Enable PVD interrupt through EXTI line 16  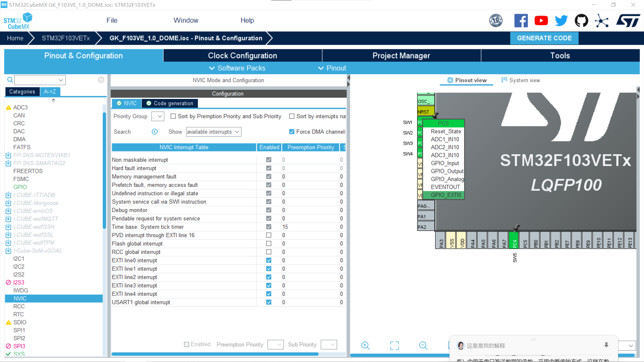(x=269, y=235)
